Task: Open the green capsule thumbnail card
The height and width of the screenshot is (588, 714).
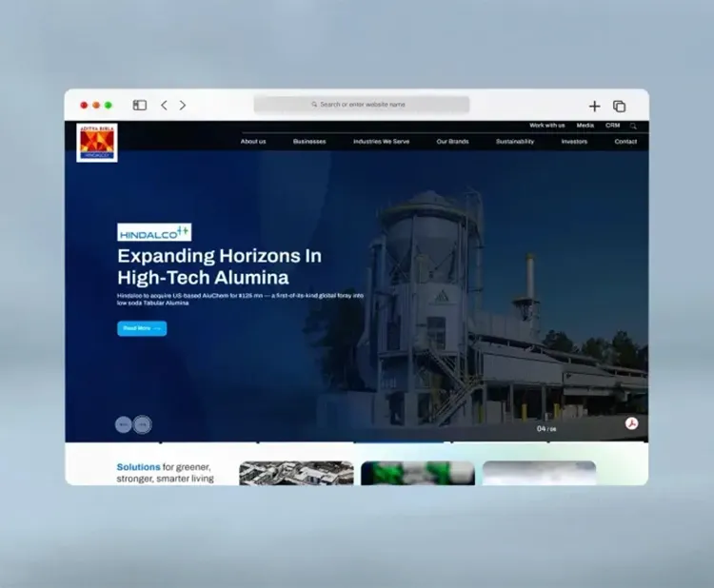Action: coord(418,473)
